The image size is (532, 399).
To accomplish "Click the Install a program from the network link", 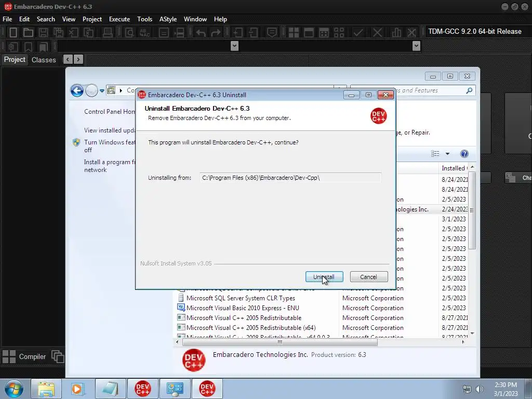I will (x=110, y=166).
